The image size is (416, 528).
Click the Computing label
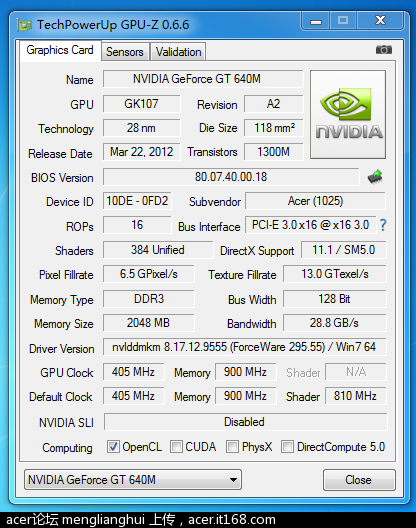coord(67,448)
